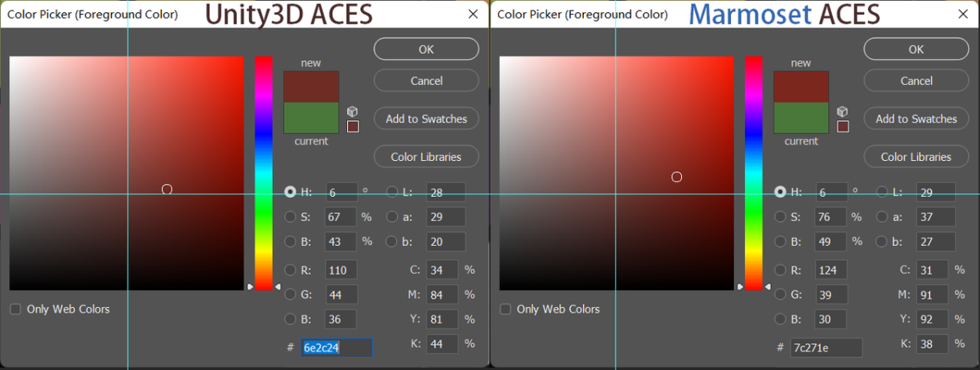Screen dimensions: 980x370
Task: Click the G field showing 39
Action: pos(831,294)
